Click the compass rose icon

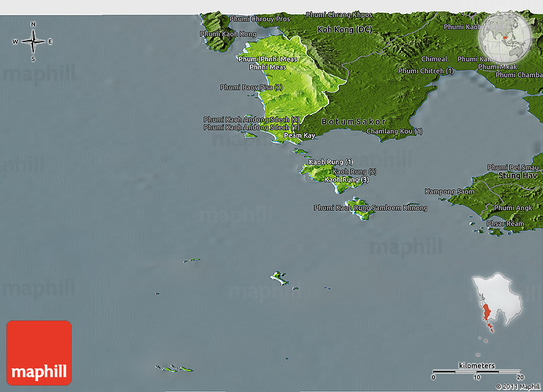[x=33, y=41]
